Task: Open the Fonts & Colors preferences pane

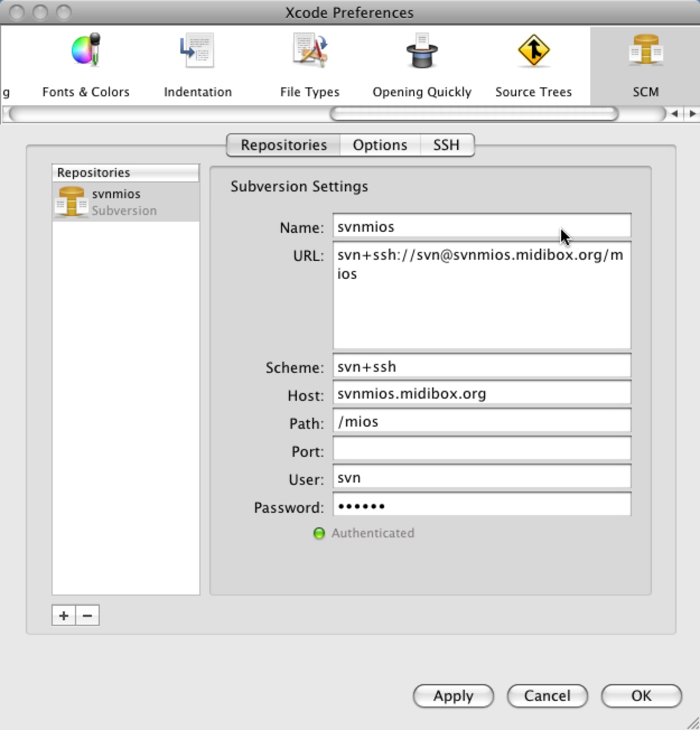Action: (x=86, y=66)
